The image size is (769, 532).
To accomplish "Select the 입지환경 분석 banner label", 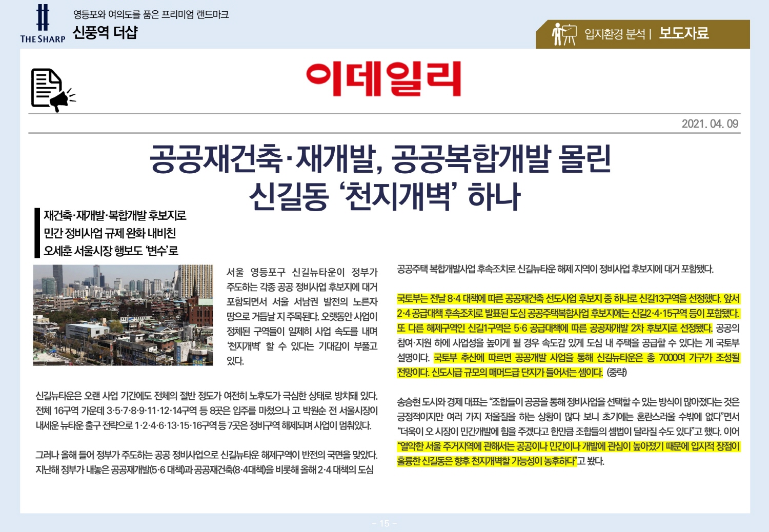I will [x=615, y=34].
